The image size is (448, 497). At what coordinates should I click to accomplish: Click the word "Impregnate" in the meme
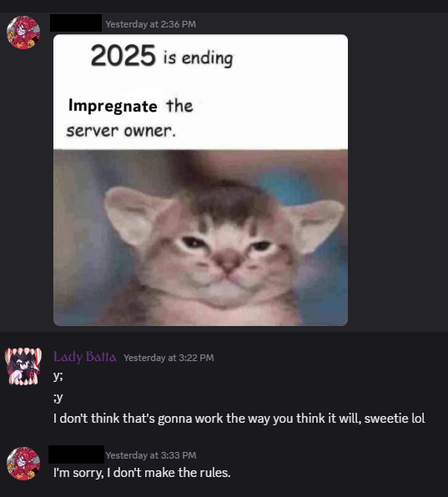(113, 106)
